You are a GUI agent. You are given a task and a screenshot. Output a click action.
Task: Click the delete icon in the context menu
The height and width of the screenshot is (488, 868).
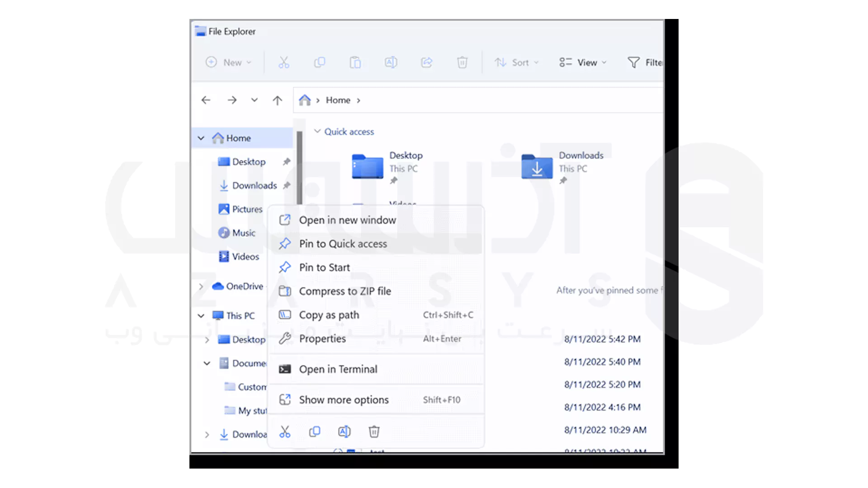[374, 432]
